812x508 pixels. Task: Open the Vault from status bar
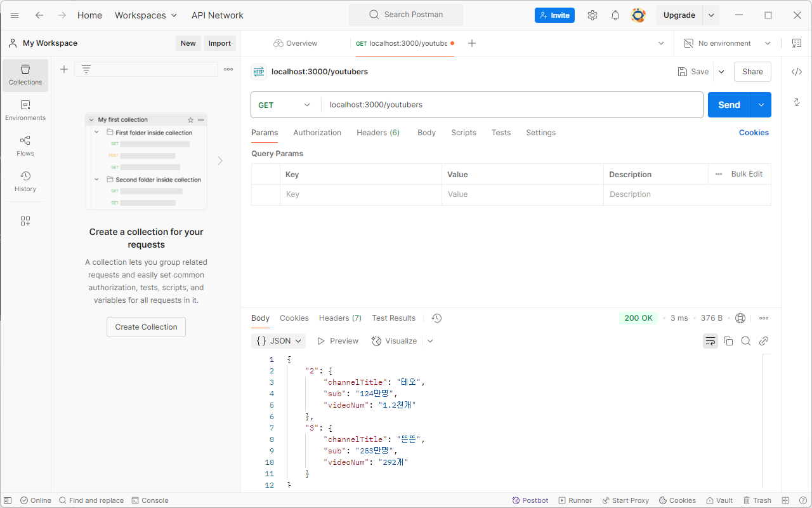click(x=719, y=500)
